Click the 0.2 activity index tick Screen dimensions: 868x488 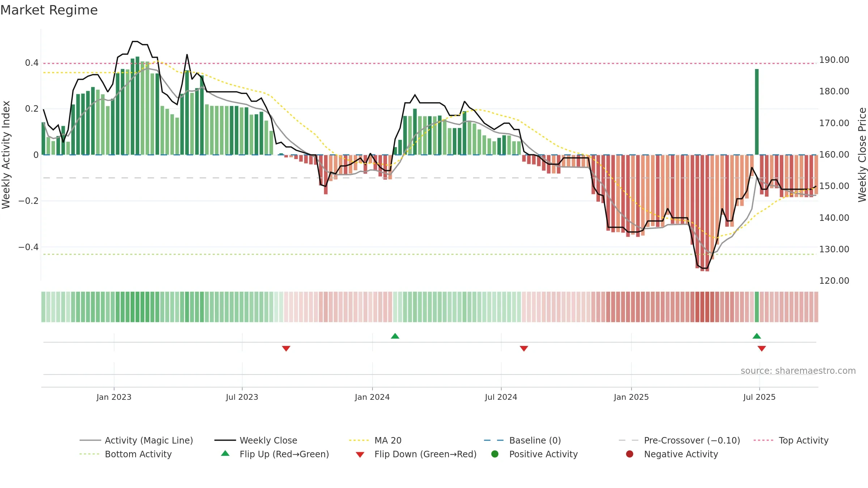click(x=32, y=109)
